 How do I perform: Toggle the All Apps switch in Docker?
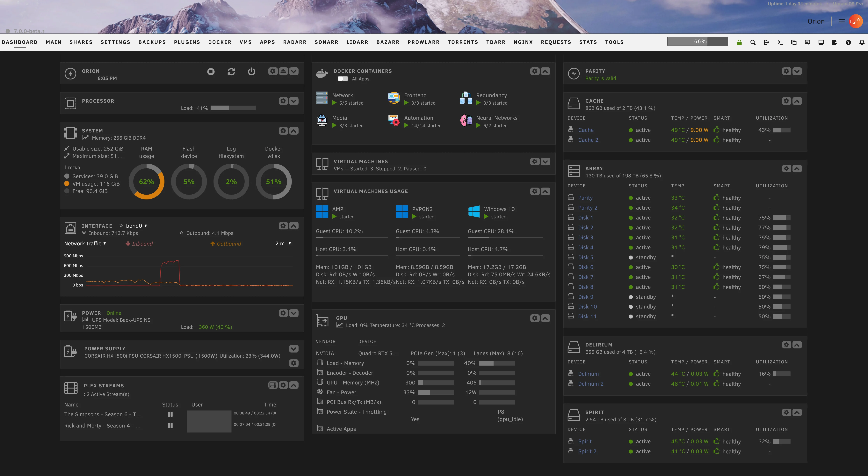point(343,79)
